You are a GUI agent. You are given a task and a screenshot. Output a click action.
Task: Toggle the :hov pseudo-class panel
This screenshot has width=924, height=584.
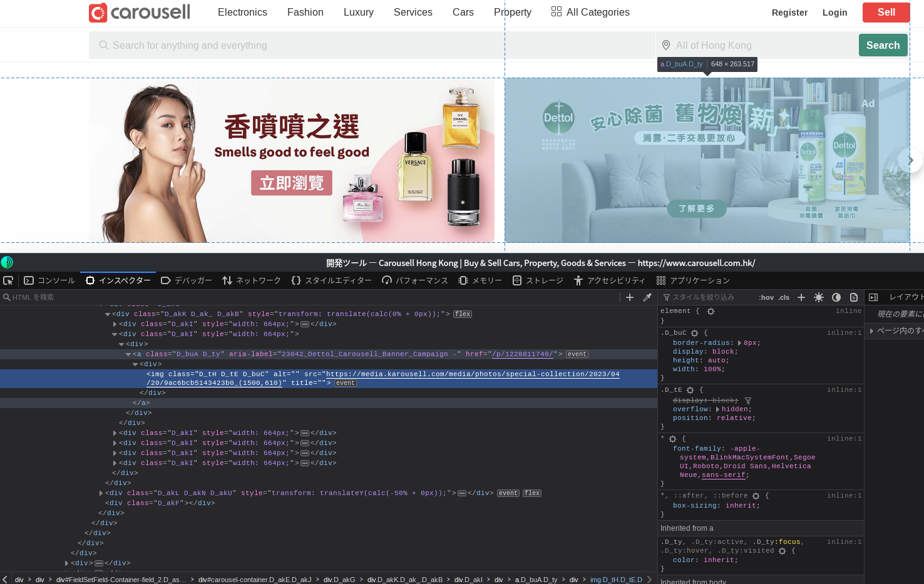click(x=766, y=297)
